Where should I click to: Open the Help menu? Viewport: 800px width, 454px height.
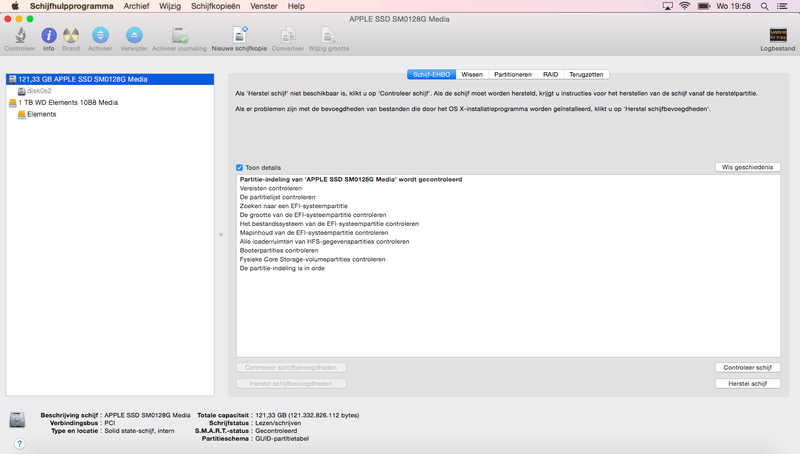tap(296, 6)
